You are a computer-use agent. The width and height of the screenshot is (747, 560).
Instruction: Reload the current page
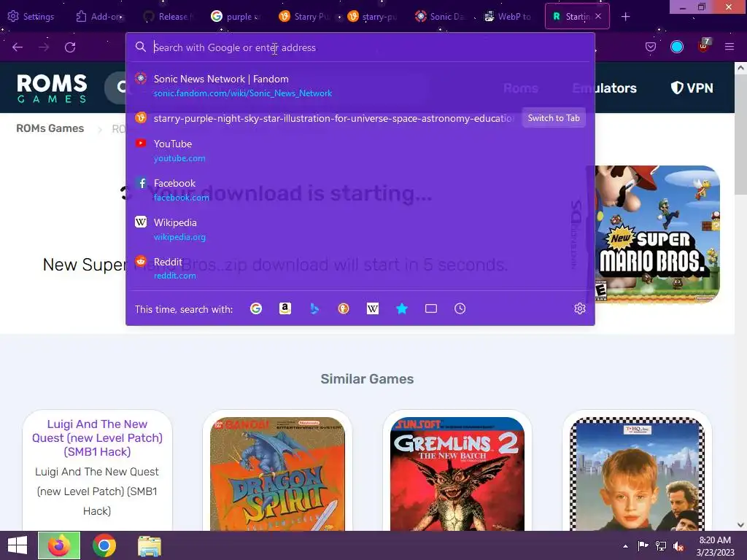pyautogui.click(x=70, y=47)
